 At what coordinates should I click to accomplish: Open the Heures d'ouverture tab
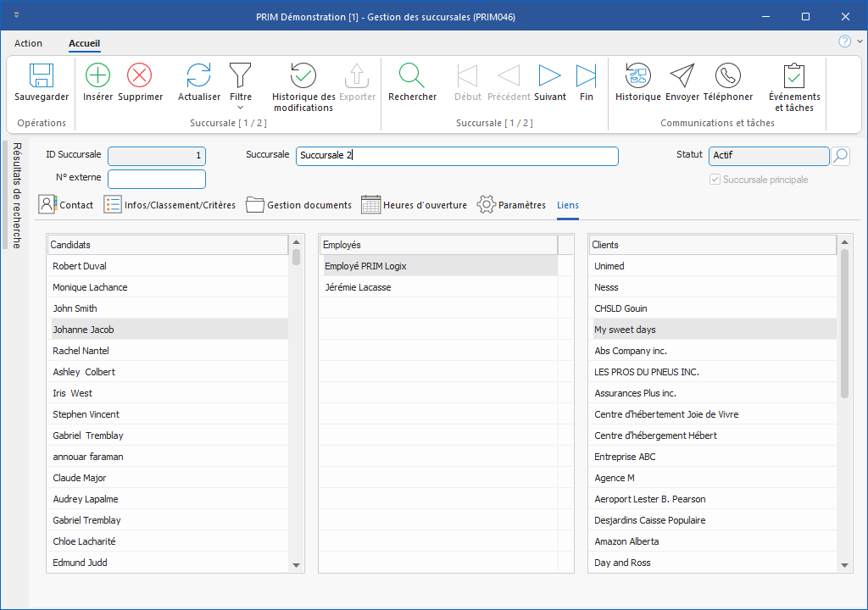(414, 205)
